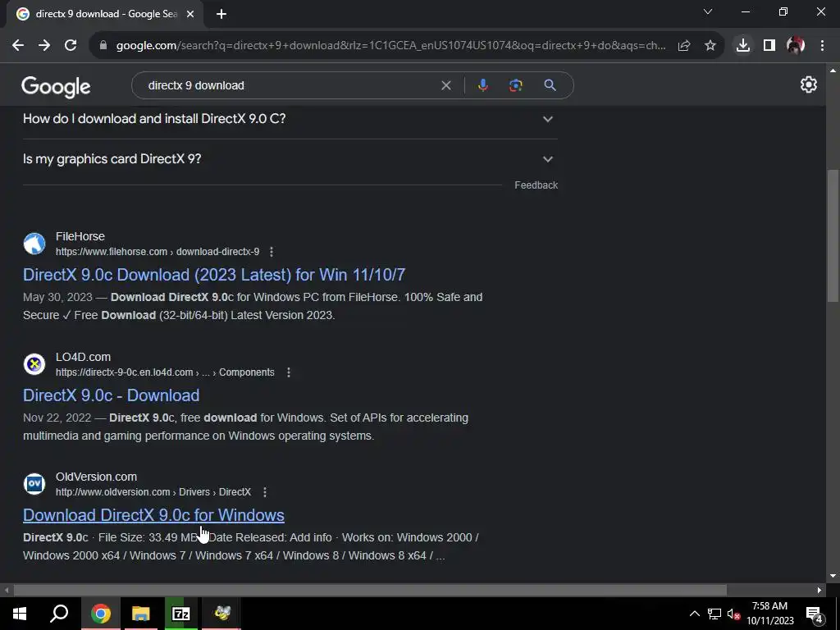Open more options for FileHorse result

coord(272,252)
